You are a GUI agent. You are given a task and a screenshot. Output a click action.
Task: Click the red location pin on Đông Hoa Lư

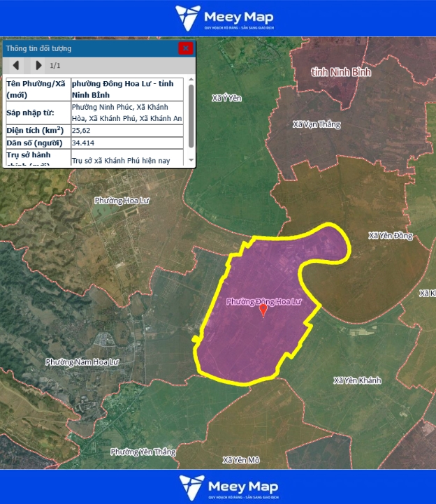pyautogui.click(x=263, y=310)
